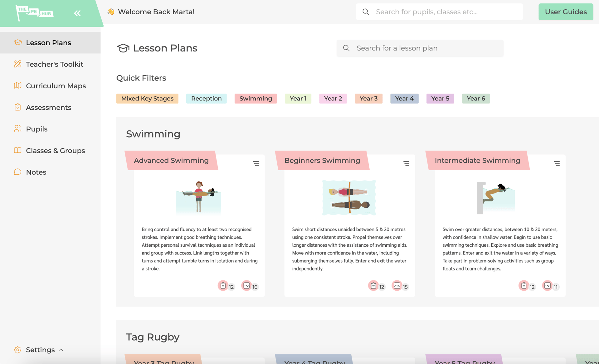Image resolution: width=599 pixels, height=364 pixels.
Task: Open the Intermediate Swimming card options menu
Action: tap(557, 163)
